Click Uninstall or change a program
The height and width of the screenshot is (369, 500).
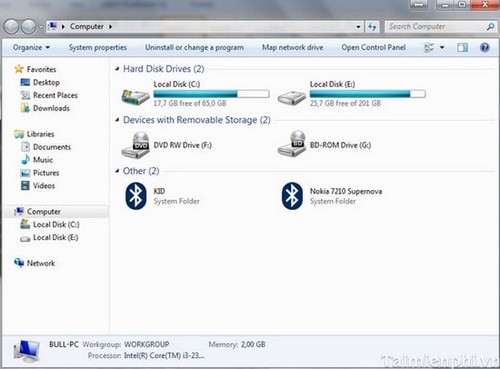click(x=194, y=47)
